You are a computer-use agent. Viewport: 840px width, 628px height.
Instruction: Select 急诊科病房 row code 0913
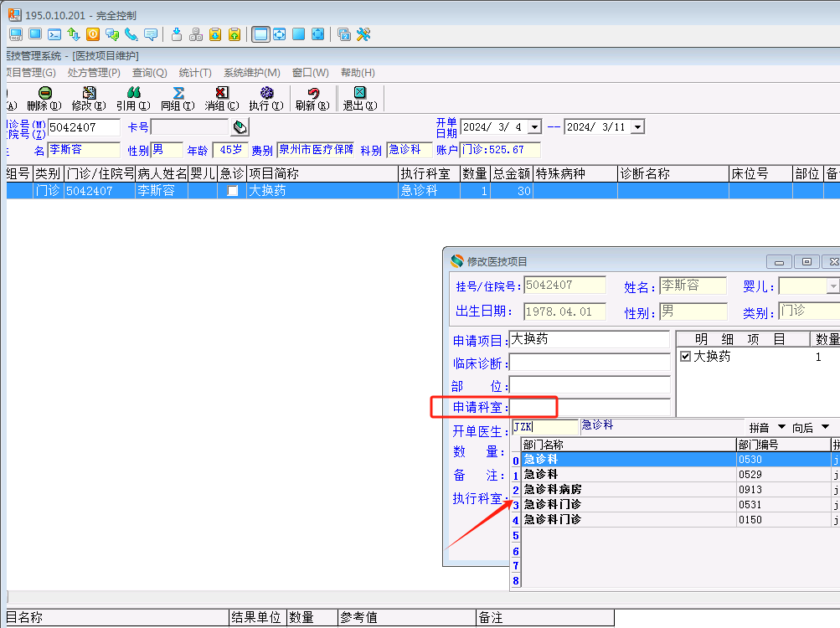680,489
